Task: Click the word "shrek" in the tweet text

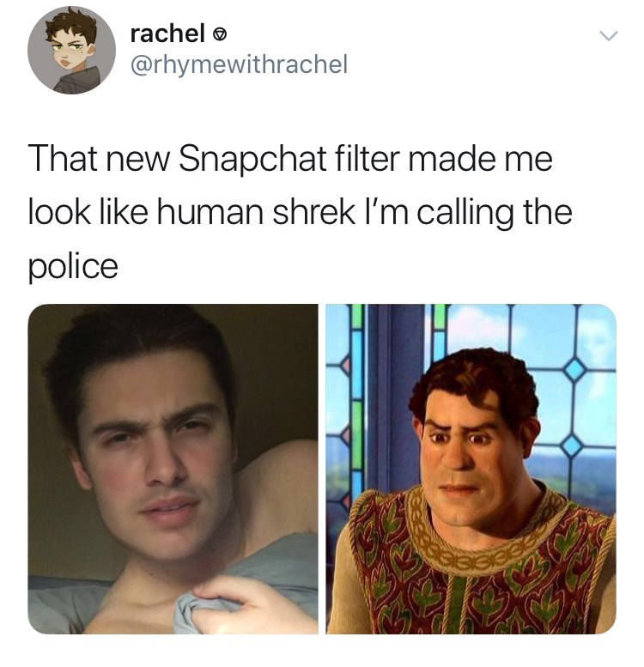Action: click(x=313, y=212)
